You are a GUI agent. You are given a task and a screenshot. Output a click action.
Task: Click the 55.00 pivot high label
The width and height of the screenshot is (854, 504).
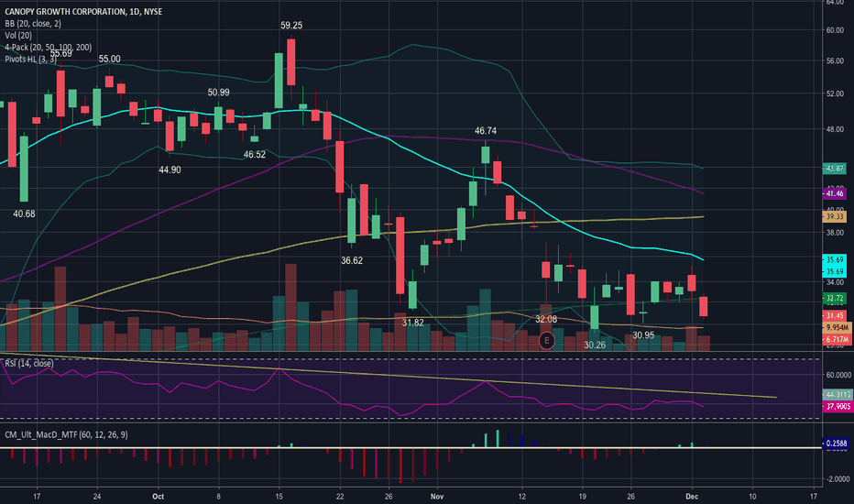tap(109, 59)
